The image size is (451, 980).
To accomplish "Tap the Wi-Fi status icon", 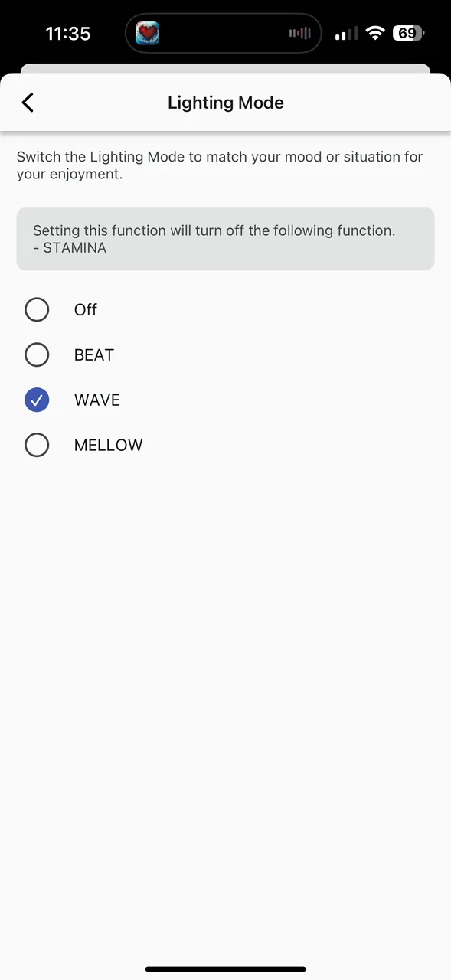I will pyautogui.click(x=374, y=33).
